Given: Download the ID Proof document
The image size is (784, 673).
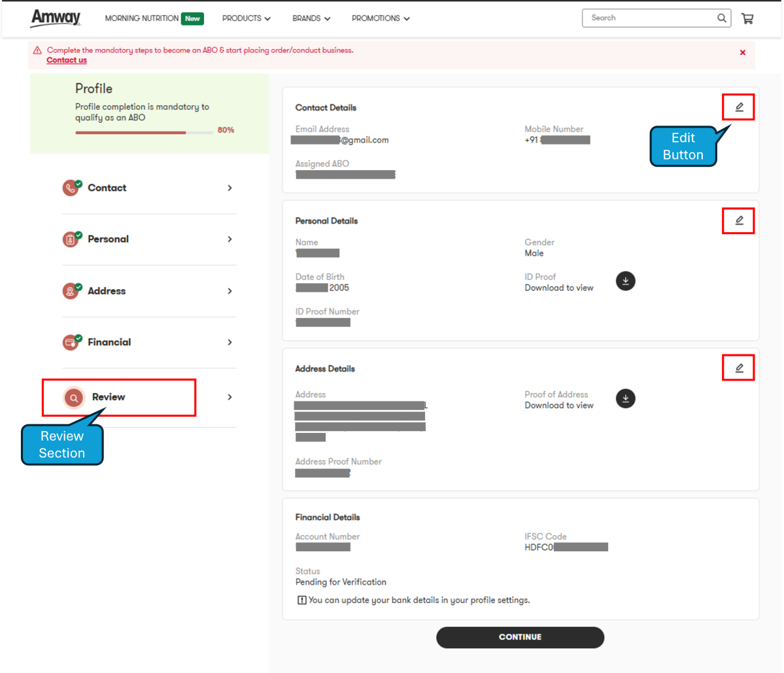Looking at the screenshot, I should [x=625, y=281].
